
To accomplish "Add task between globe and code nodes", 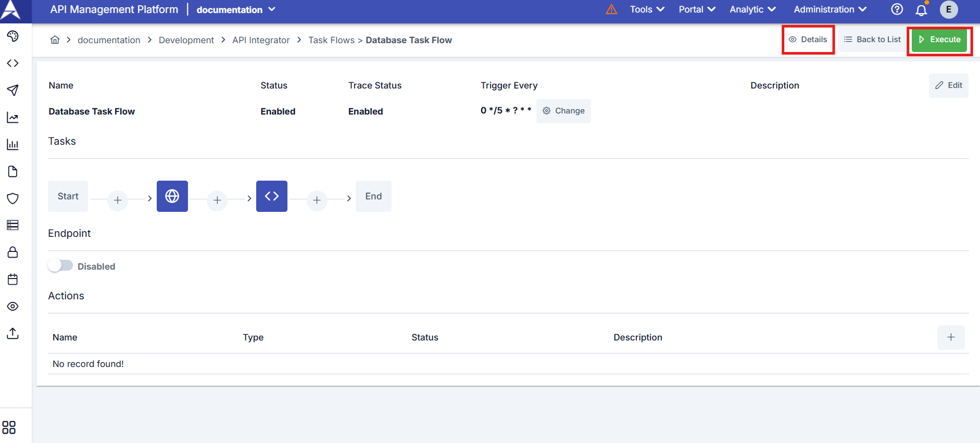I will [217, 200].
